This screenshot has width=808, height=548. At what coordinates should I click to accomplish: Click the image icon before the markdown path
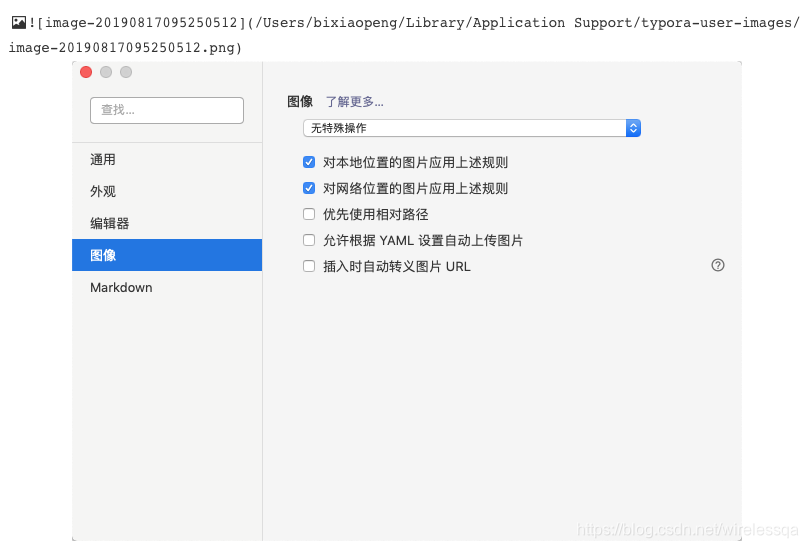[19, 23]
